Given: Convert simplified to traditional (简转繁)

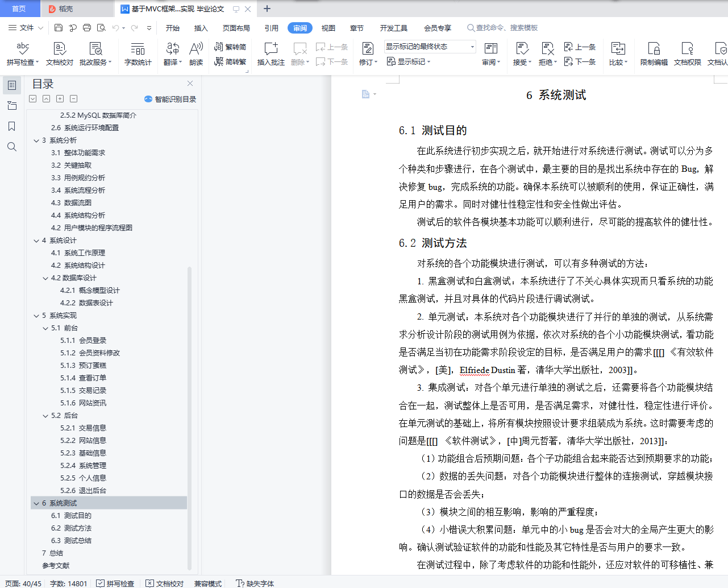Looking at the screenshot, I should click(230, 61).
